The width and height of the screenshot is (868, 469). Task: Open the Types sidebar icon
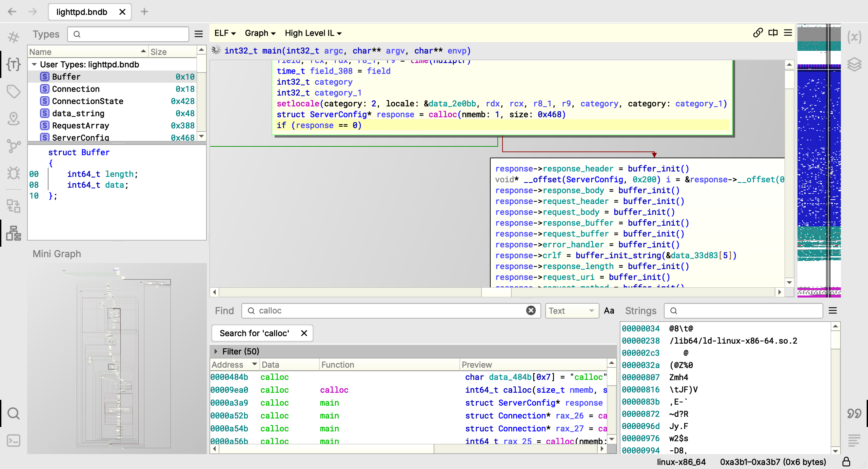coord(14,64)
